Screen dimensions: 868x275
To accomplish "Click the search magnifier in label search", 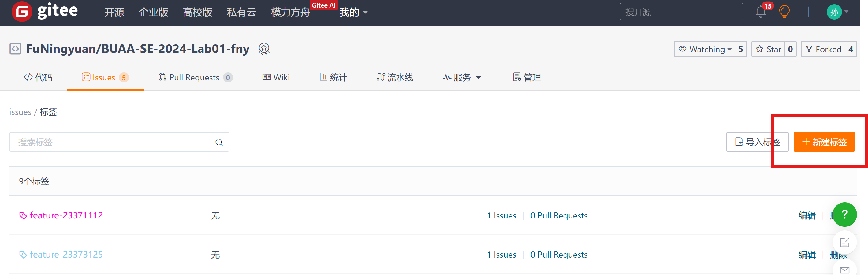I will coord(219,142).
